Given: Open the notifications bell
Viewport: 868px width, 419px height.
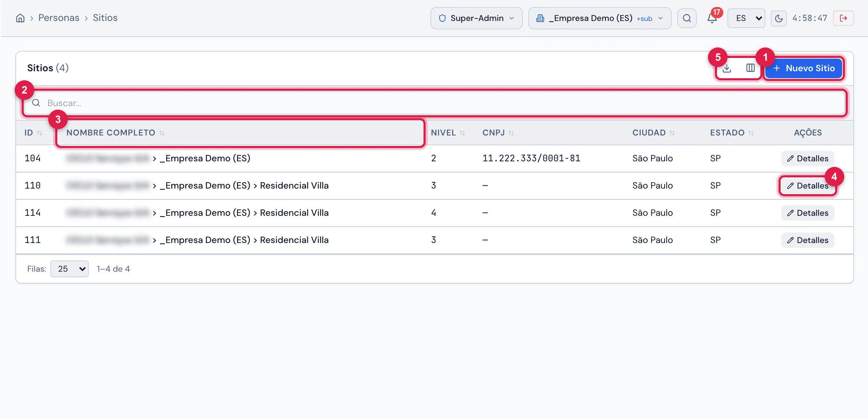Looking at the screenshot, I should click(712, 18).
